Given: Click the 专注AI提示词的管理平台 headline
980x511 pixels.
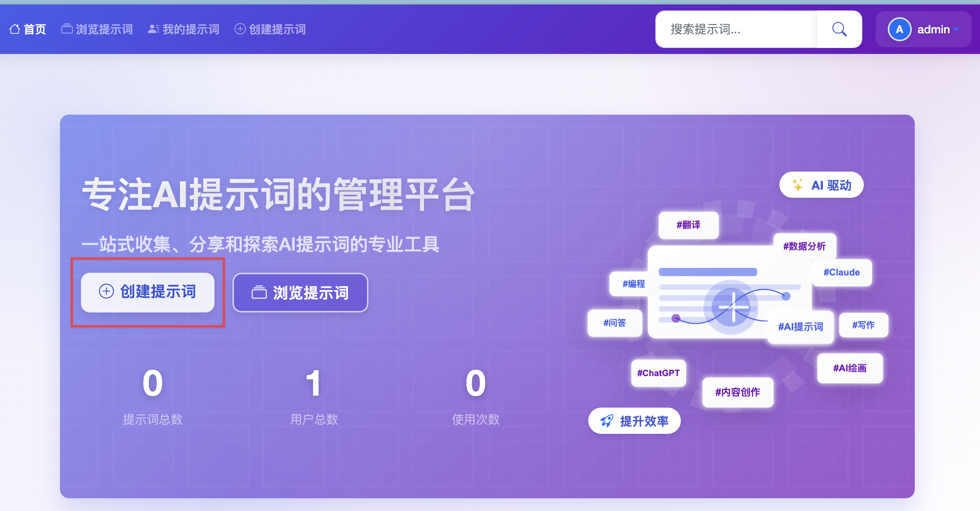Looking at the screenshot, I should (x=279, y=194).
